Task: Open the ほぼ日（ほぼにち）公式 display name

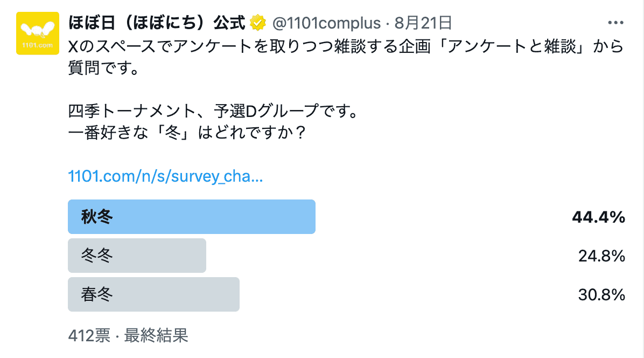Action: coord(157,23)
